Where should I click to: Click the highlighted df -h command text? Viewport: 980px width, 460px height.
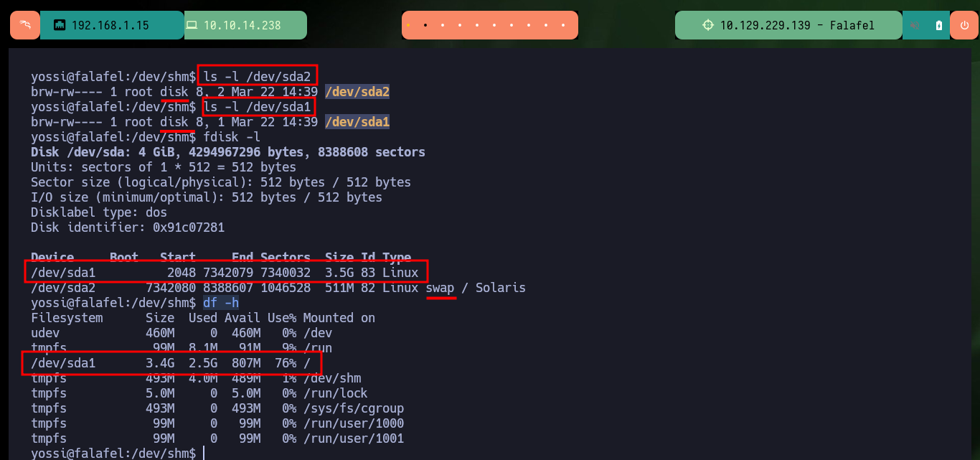221,303
